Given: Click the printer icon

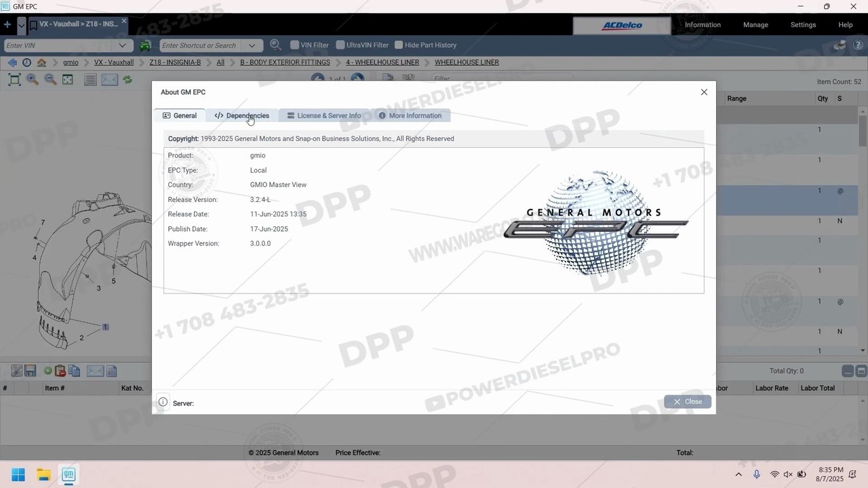Looking at the screenshot, I should pos(840,45).
